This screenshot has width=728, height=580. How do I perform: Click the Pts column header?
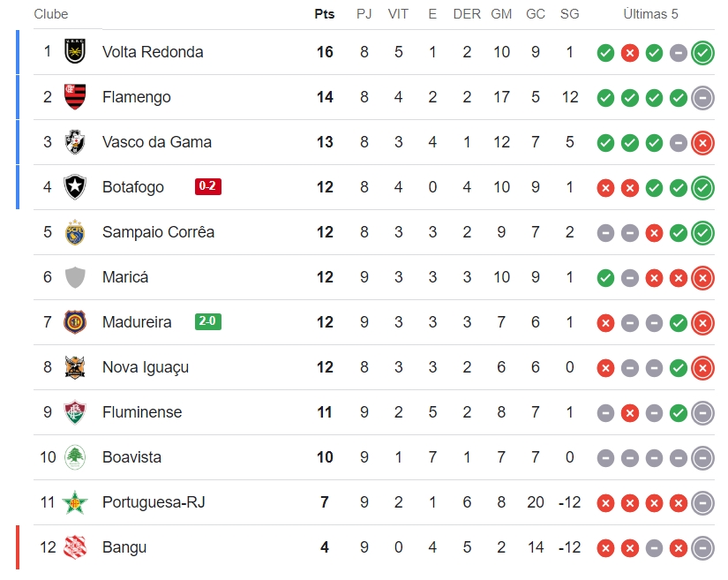tap(325, 14)
